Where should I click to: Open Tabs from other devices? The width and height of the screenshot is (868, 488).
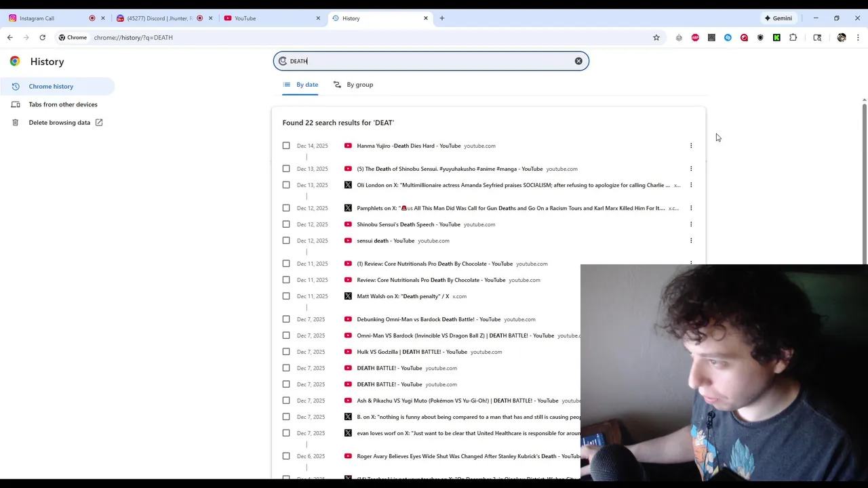(x=57, y=104)
